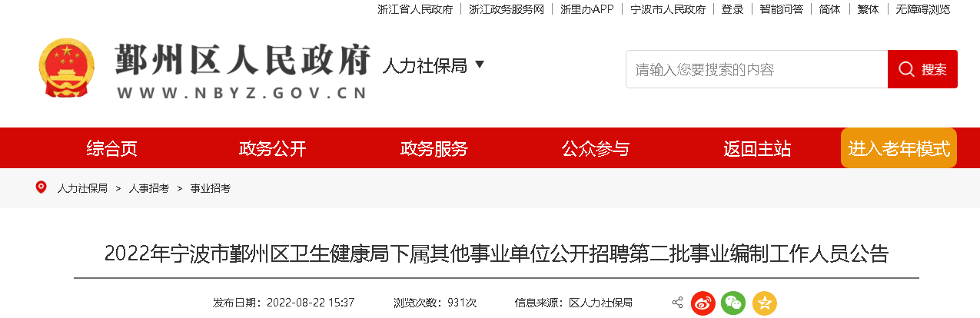Open the 综合页 navigation tab
Screen dimensions: 980x318
[111, 148]
